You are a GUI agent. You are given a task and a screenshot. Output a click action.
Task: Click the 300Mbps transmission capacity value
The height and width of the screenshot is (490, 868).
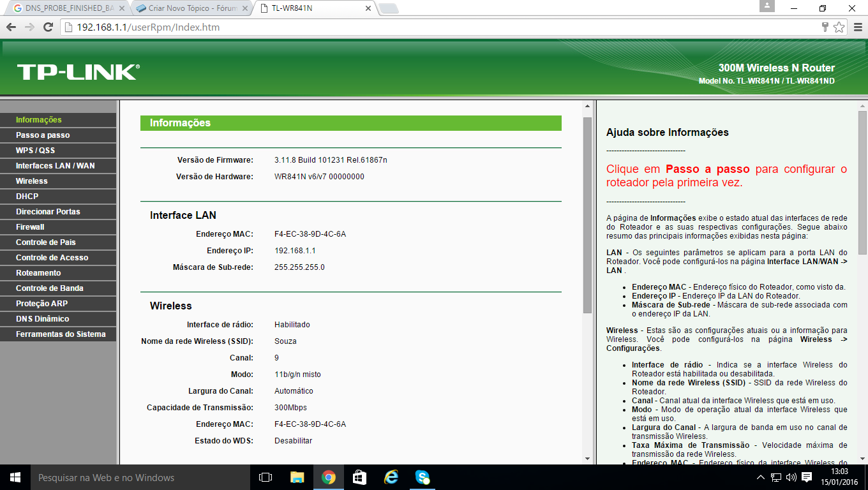(x=290, y=408)
